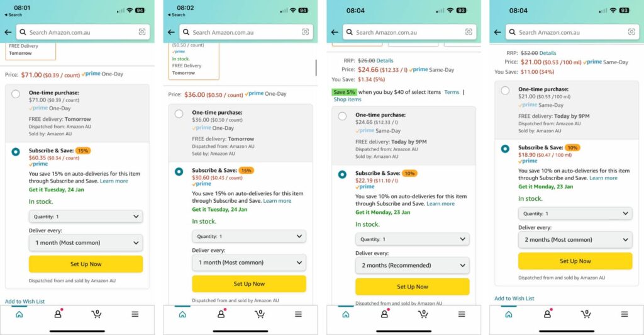Image resolution: width=644 pixels, height=335 pixels.
Task: Open the '2 months (Most common)' delivery dropdown
Action: pyautogui.click(x=575, y=240)
